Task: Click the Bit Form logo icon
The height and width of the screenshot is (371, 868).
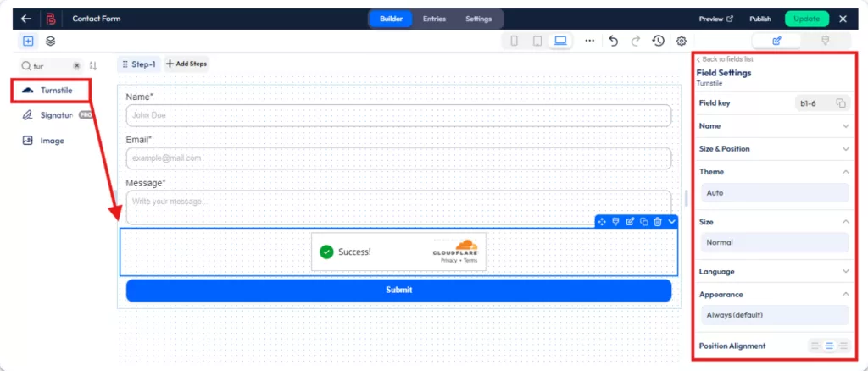Action: 52,19
